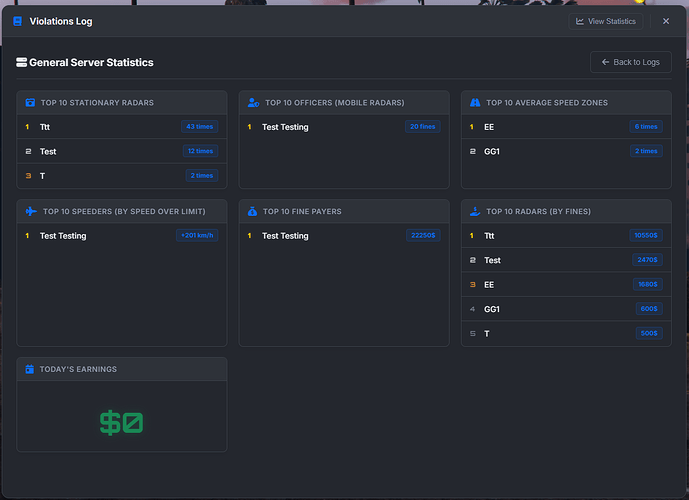Click the '2 times' badge in Stationary Radars

click(x=202, y=176)
